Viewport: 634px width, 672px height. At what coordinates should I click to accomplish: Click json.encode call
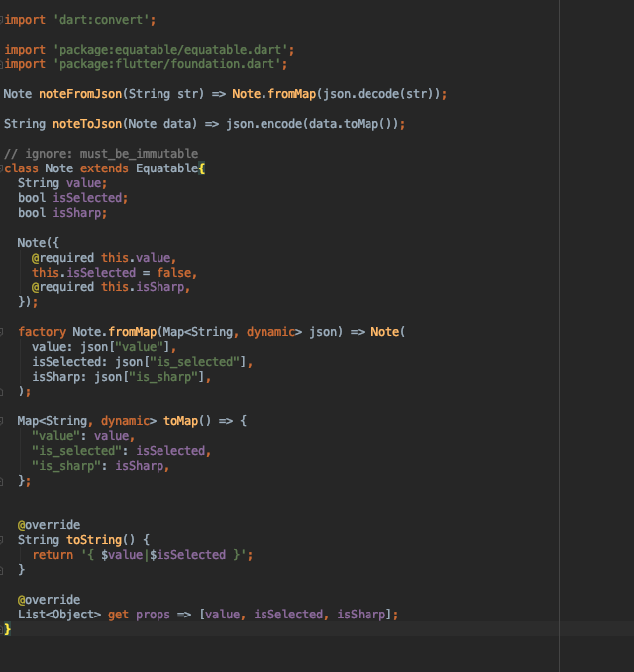[x=264, y=124]
